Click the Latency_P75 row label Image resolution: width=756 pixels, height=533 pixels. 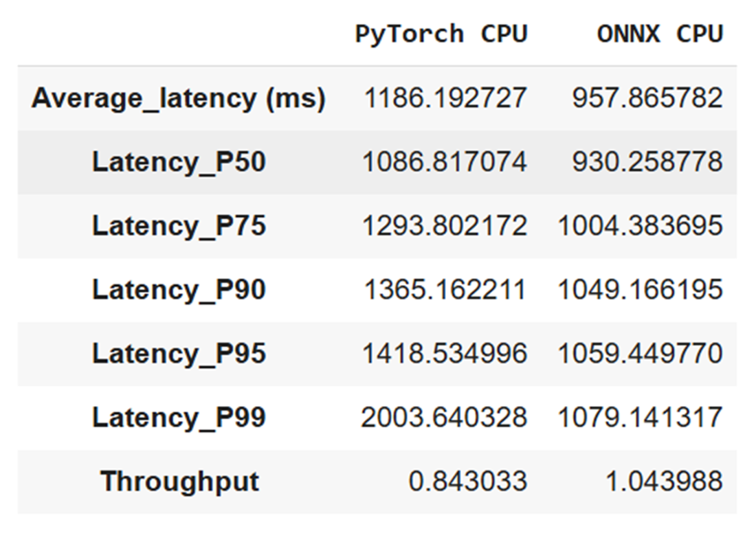tap(179, 225)
